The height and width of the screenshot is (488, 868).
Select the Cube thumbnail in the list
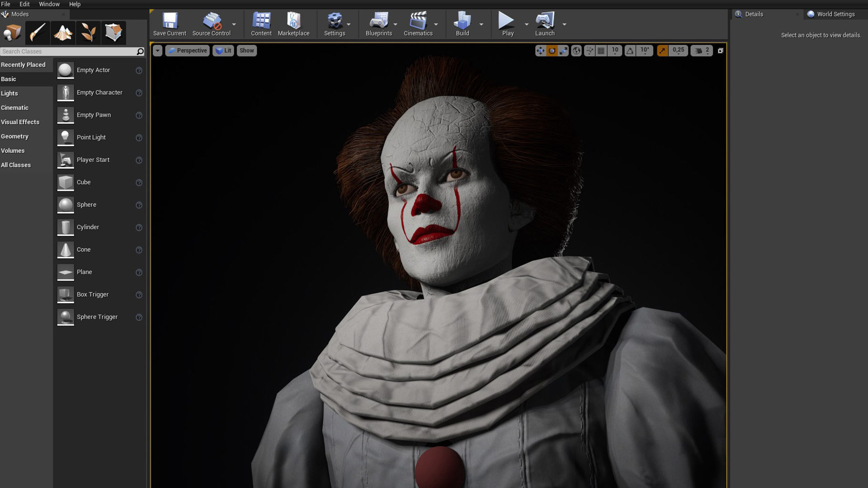pos(66,183)
